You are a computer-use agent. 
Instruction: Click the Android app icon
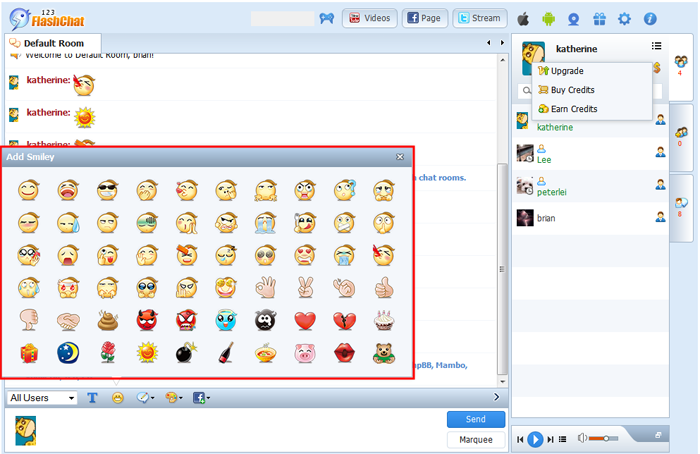tap(548, 18)
